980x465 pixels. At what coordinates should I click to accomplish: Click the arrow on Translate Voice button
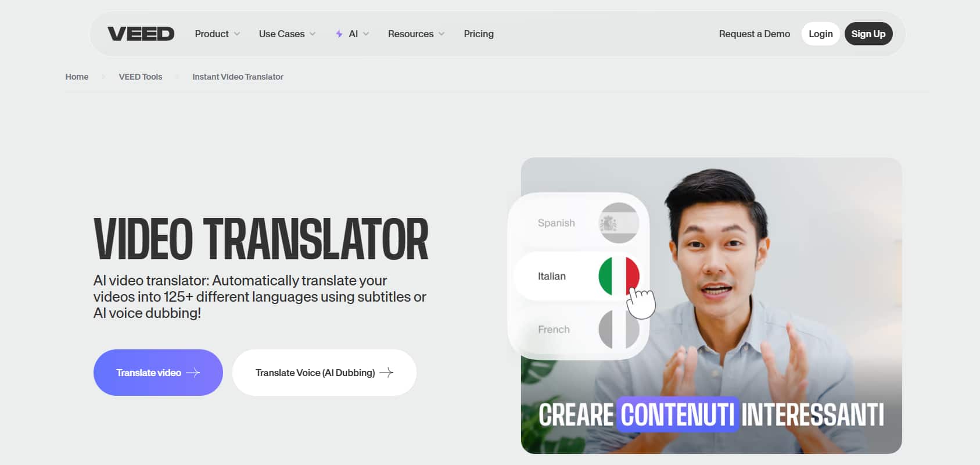coord(386,373)
